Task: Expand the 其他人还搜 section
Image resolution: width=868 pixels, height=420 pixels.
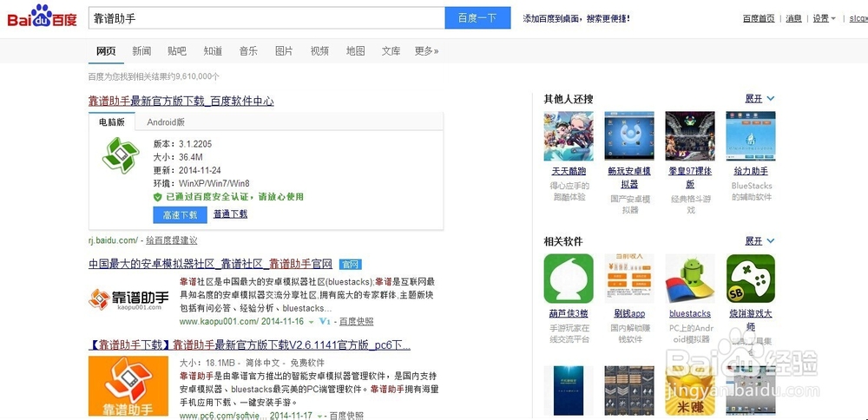Action: tap(759, 99)
